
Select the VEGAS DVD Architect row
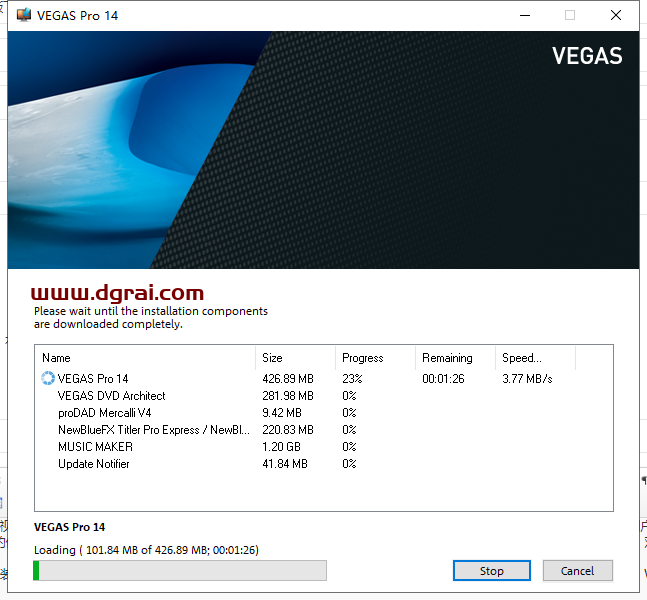[x=324, y=396]
